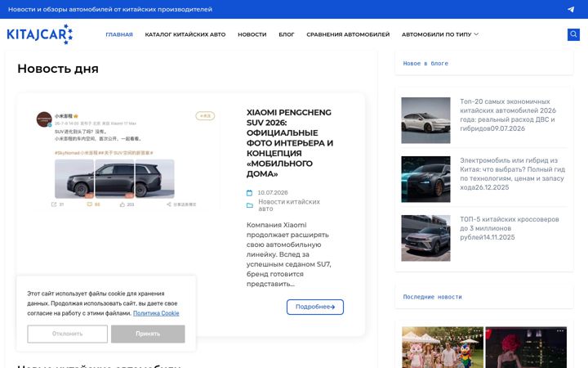This screenshot has width=588, height=368.
Task: Open Каталог китайских авто menu
Action: click(x=185, y=34)
